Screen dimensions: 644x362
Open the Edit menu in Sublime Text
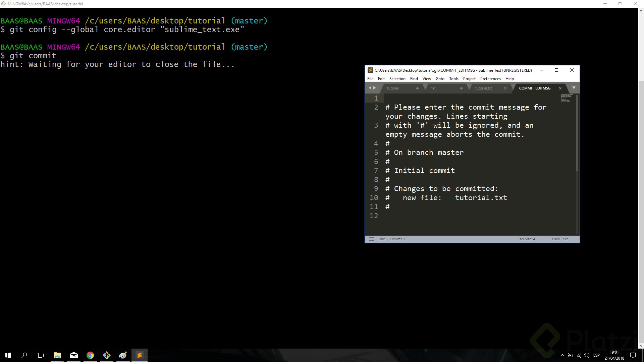pyautogui.click(x=381, y=79)
